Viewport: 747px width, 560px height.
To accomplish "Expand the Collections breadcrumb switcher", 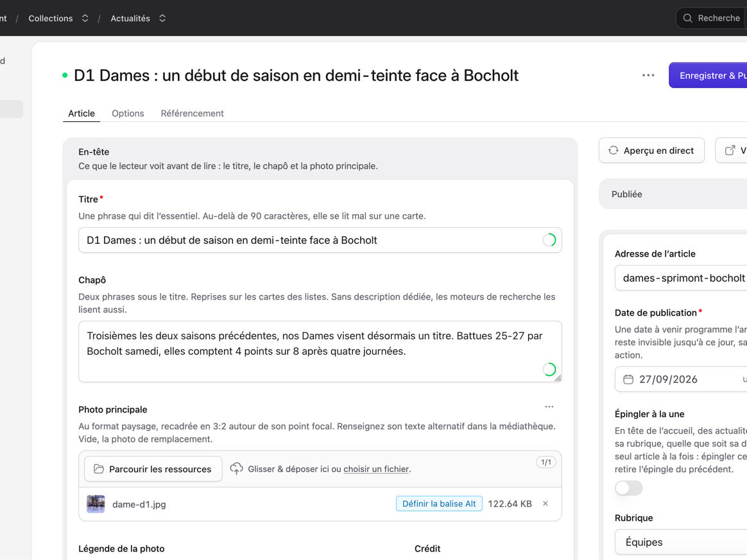I will pyautogui.click(x=85, y=18).
